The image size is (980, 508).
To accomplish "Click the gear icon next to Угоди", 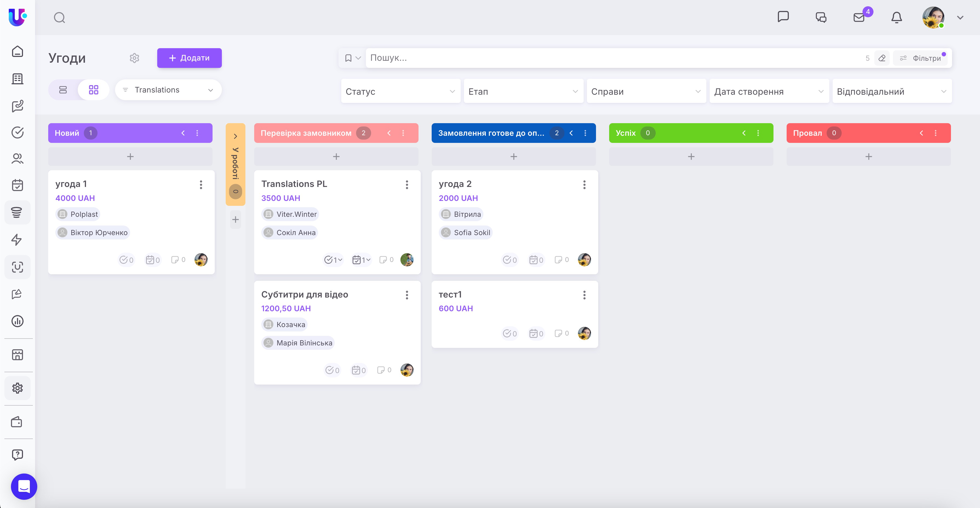I will point(134,58).
